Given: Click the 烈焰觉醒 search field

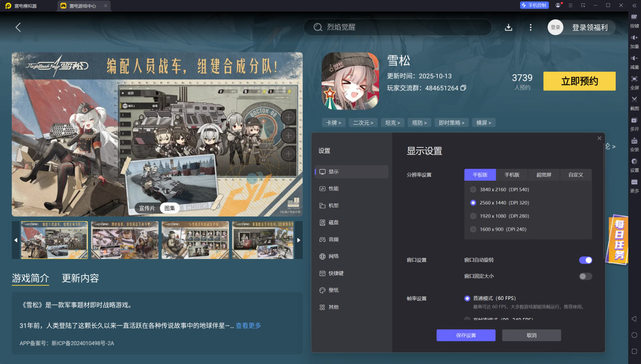Looking at the screenshot, I should [397, 27].
